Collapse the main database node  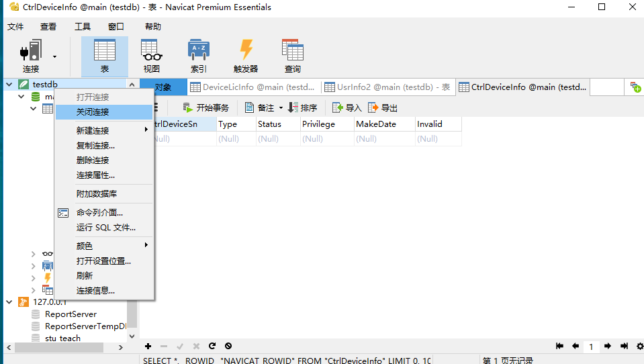(21, 97)
